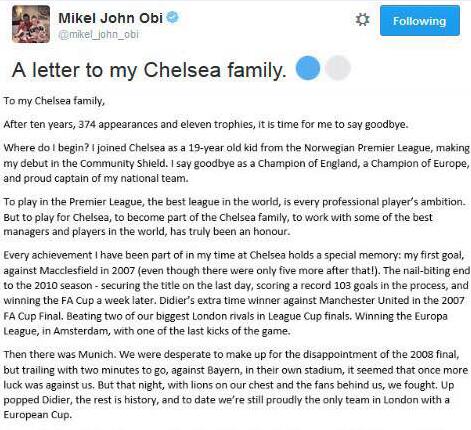Image resolution: width=471 pixels, height=430 pixels.
Task: Click the final words 'European Cup.'
Action: tap(38, 415)
